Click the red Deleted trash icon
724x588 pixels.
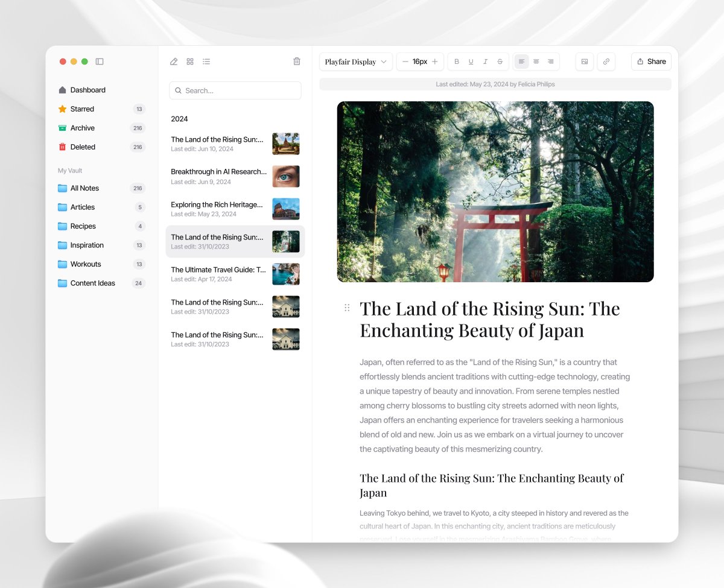(62, 147)
